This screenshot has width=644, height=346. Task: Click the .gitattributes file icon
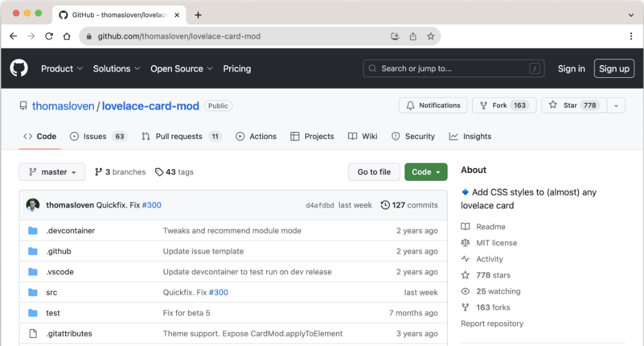[x=33, y=333]
